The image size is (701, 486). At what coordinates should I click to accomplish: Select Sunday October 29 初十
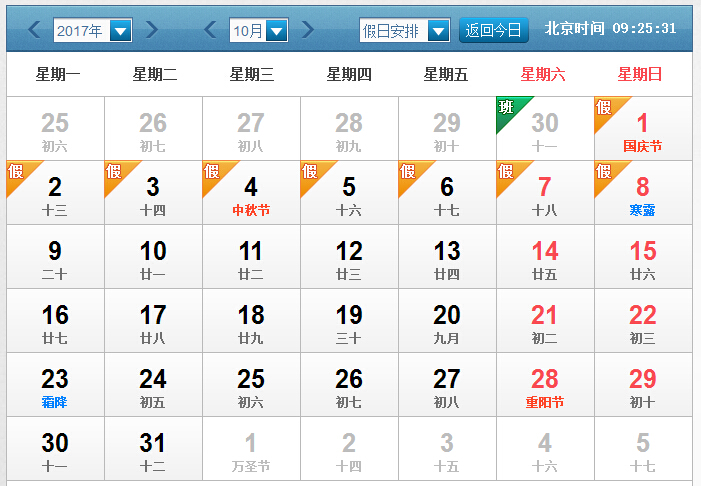point(643,385)
